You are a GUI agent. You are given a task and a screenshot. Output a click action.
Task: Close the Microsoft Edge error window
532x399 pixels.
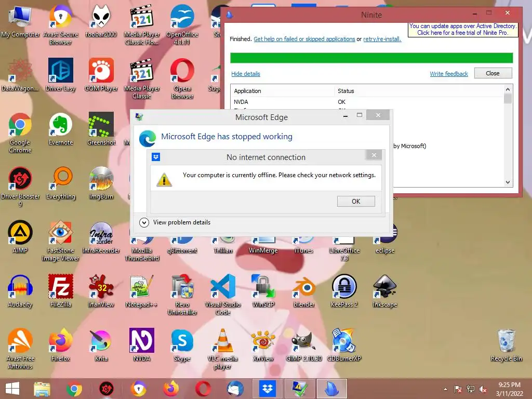[x=378, y=115]
